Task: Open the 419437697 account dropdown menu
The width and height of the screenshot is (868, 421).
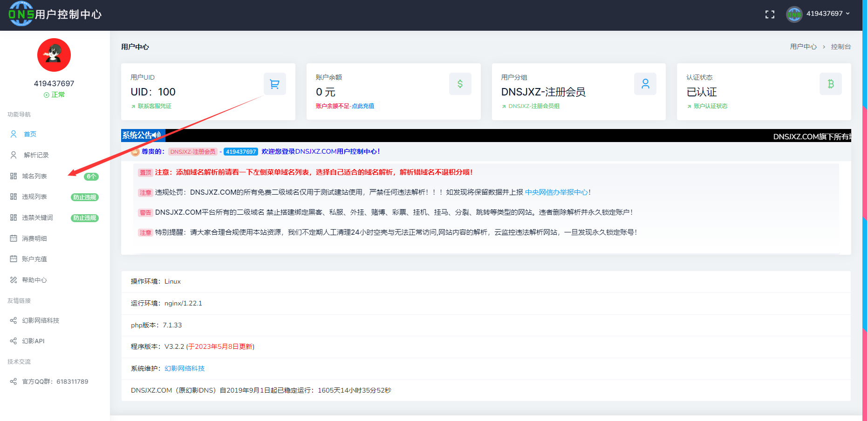Action: coord(819,14)
